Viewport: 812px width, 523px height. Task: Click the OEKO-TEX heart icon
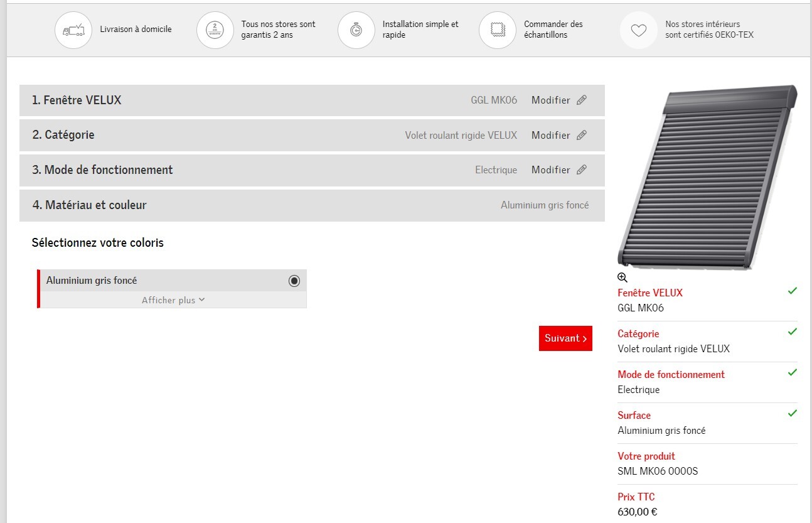click(639, 30)
